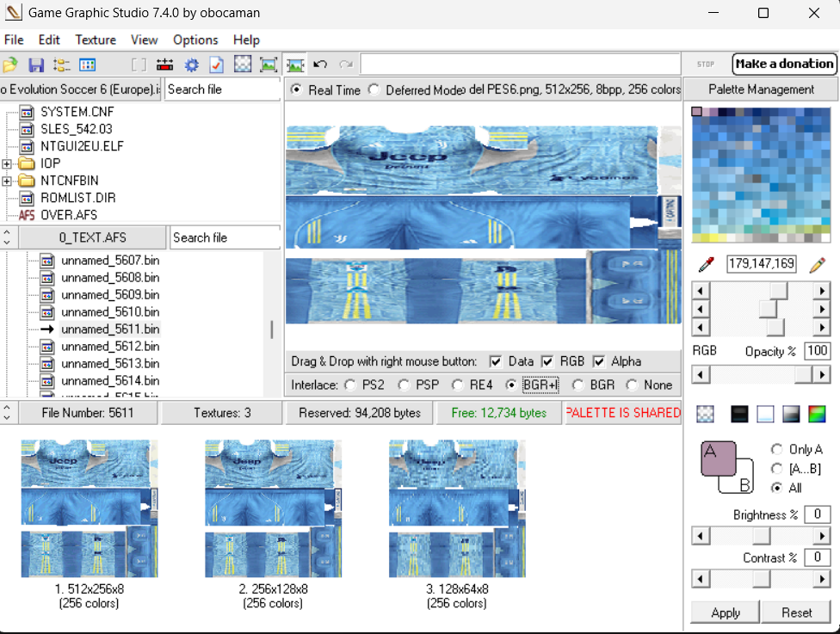Uncheck the Data checkbox
840x634 pixels.
[496, 361]
